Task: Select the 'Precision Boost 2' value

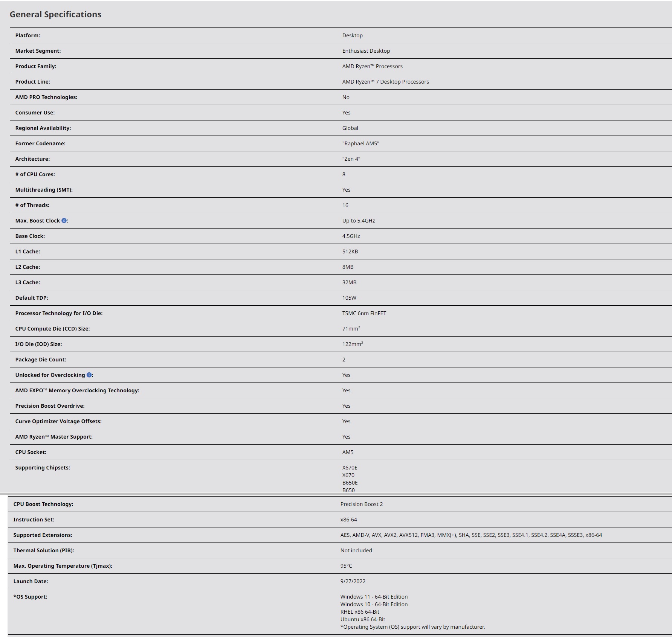Action: pos(362,504)
